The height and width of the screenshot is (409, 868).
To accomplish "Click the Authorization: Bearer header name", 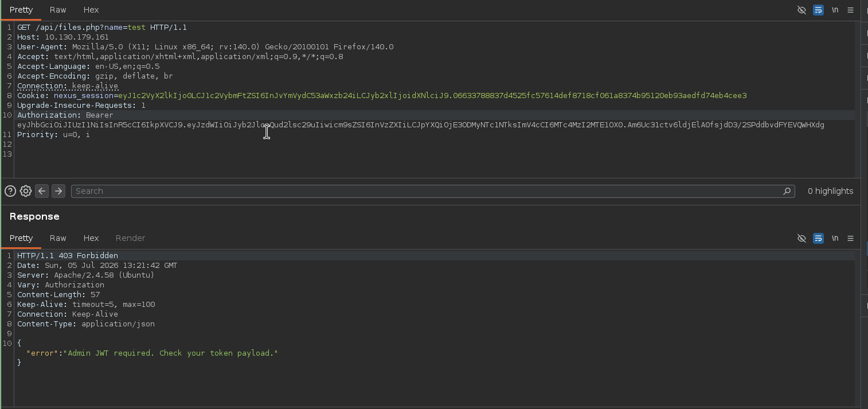I will pos(65,115).
